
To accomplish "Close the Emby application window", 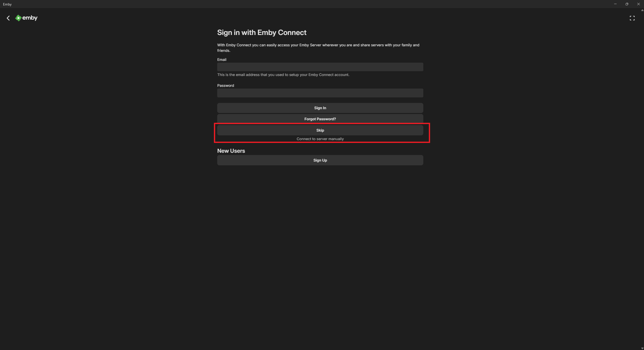I will 638,4.
